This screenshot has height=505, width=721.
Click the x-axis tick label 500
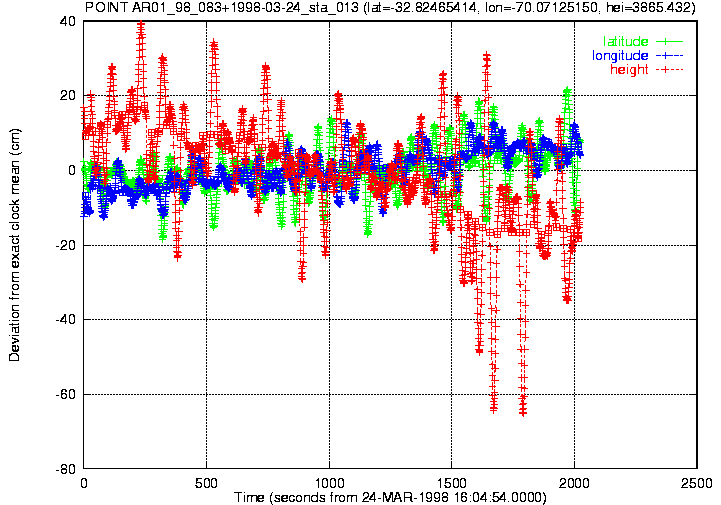[206, 483]
